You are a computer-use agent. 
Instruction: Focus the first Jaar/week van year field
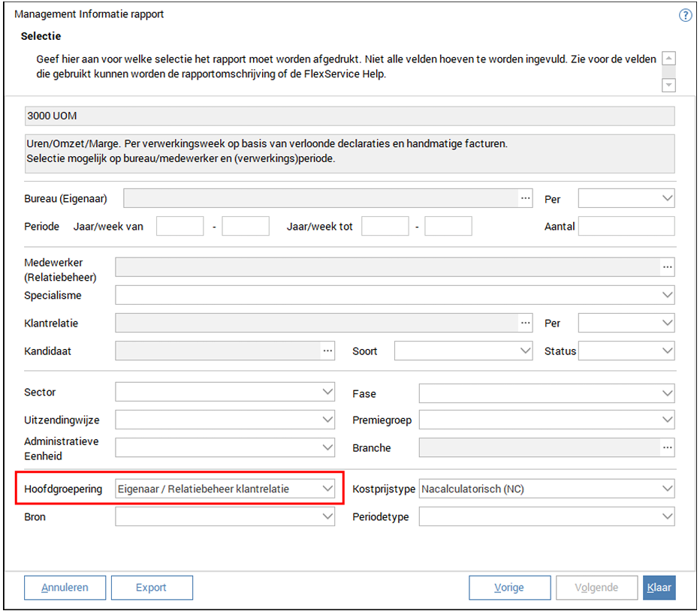[180, 226]
